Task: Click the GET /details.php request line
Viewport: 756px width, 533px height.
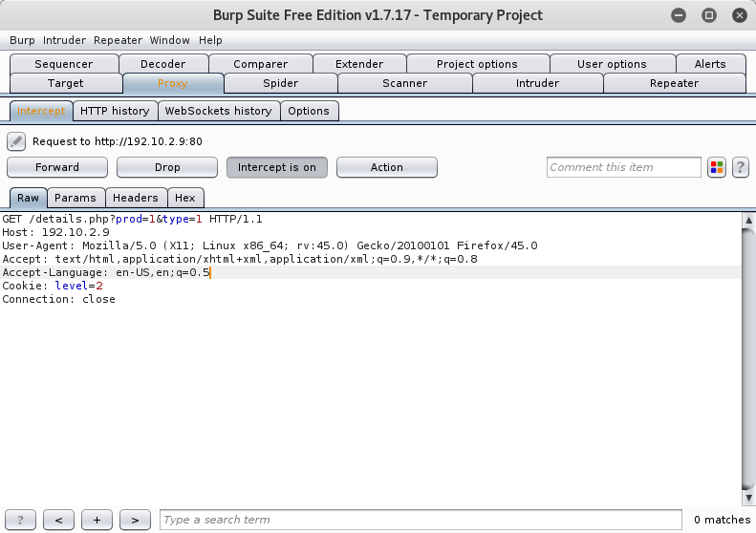Action: pyautogui.click(x=132, y=220)
